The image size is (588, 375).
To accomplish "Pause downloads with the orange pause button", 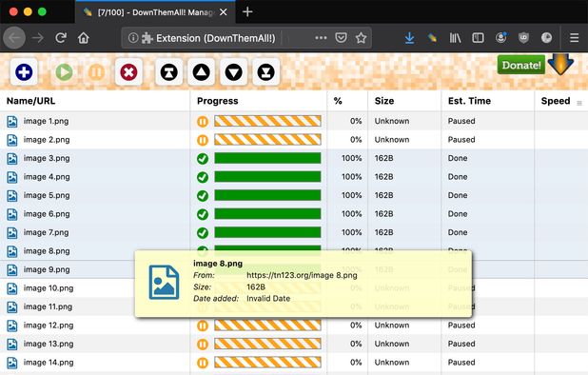I will [96, 72].
